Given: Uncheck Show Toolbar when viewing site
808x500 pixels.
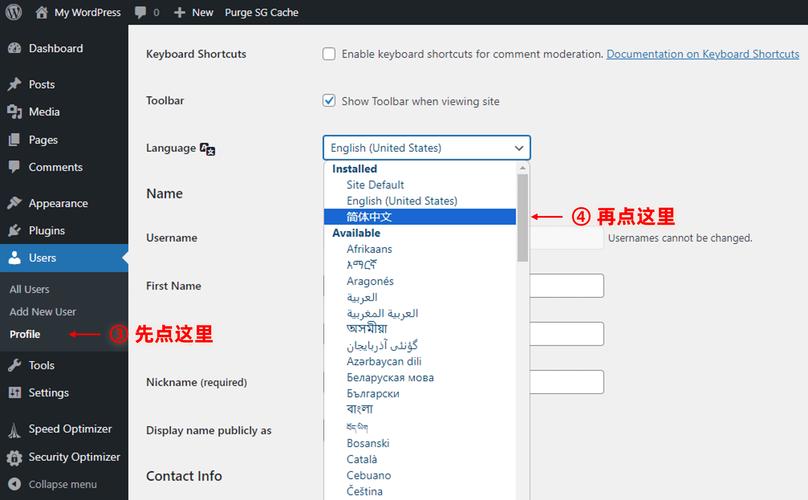Looking at the screenshot, I should pos(329,101).
